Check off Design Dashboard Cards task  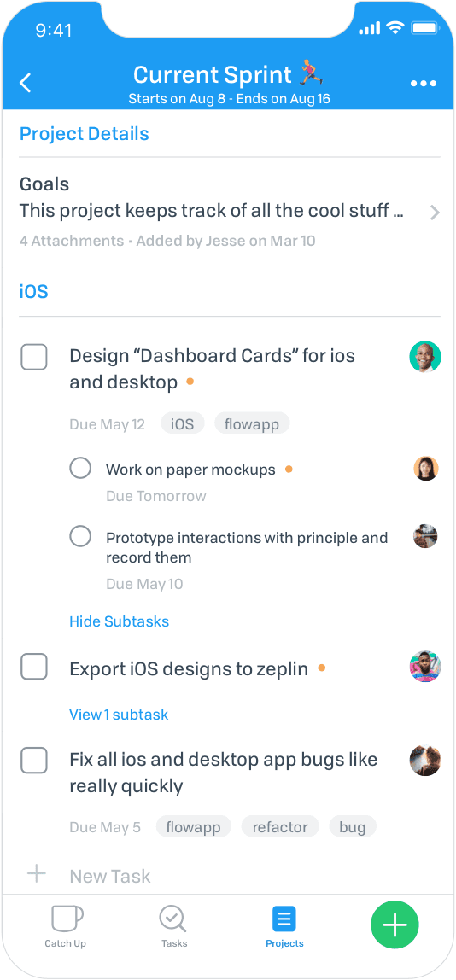click(34, 357)
